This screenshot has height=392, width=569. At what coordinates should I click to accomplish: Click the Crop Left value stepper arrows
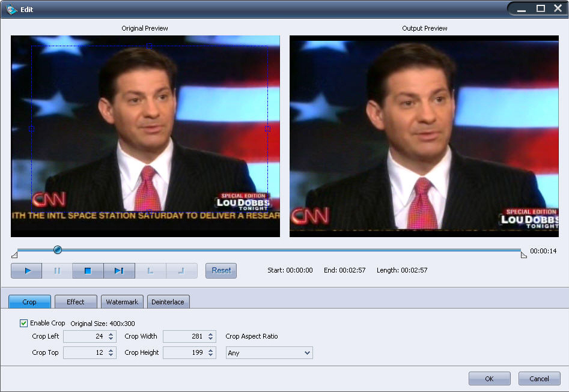(111, 337)
